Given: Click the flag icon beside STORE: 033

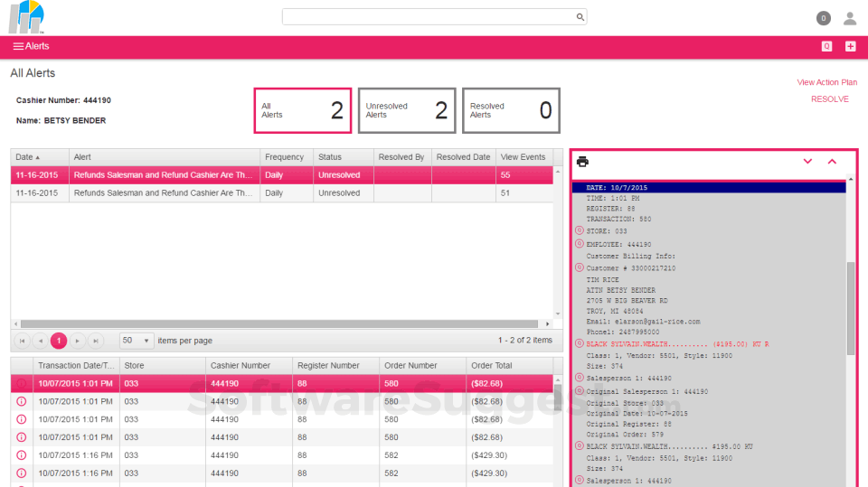Looking at the screenshot, I should [579, 230].
